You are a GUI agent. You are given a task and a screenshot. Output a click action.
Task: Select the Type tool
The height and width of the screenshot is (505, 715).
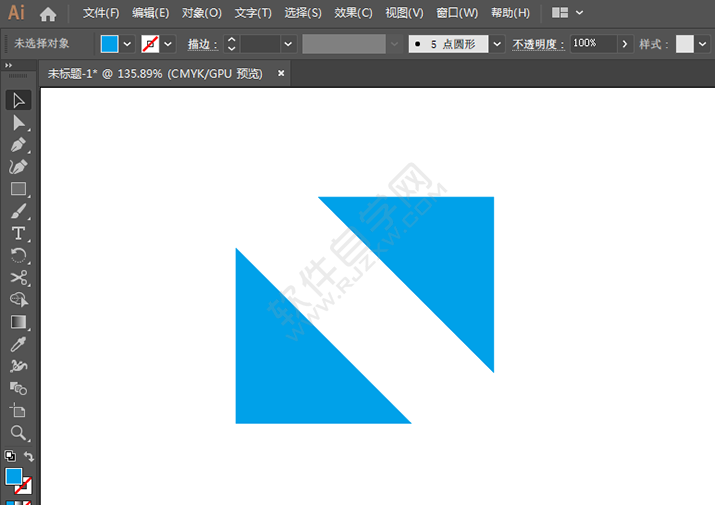[18, 233]
